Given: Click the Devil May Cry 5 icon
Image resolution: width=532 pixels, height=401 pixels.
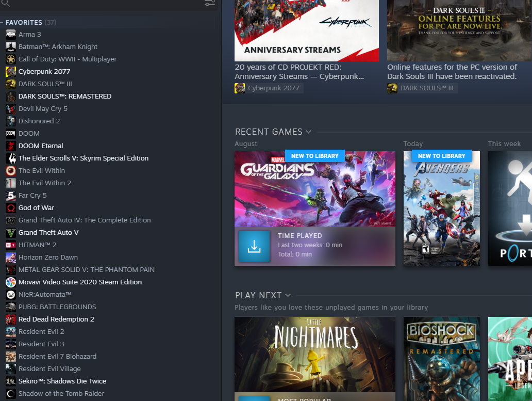Looking at the screenshot, I should click(10, 109).
